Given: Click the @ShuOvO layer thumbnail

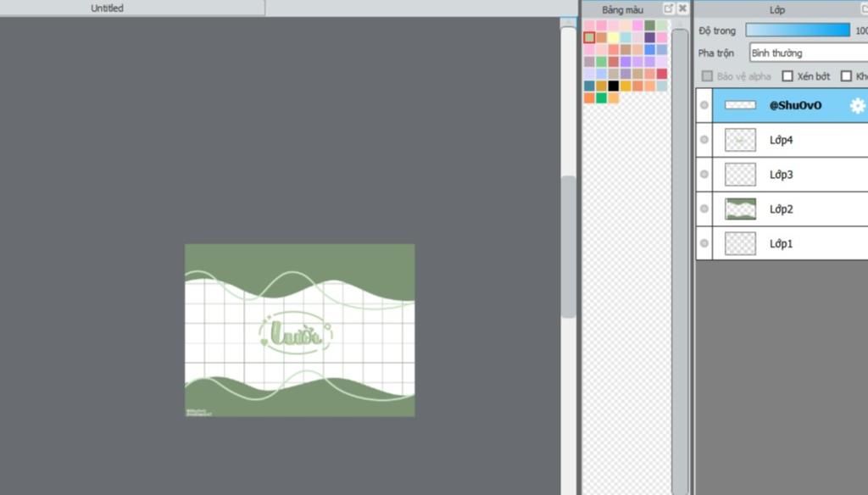Looking at the screenshot, I should pos(740,105).
